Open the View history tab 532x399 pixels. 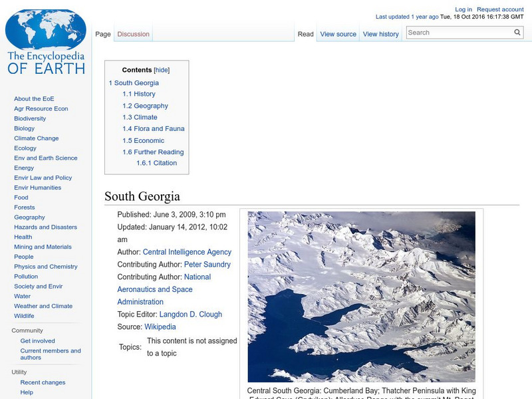coord(380,34)
